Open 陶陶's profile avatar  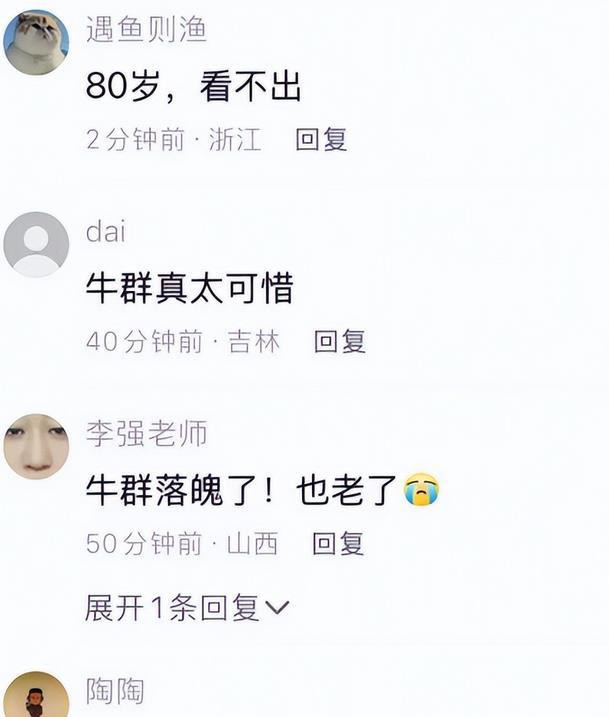tap(36, 694)
